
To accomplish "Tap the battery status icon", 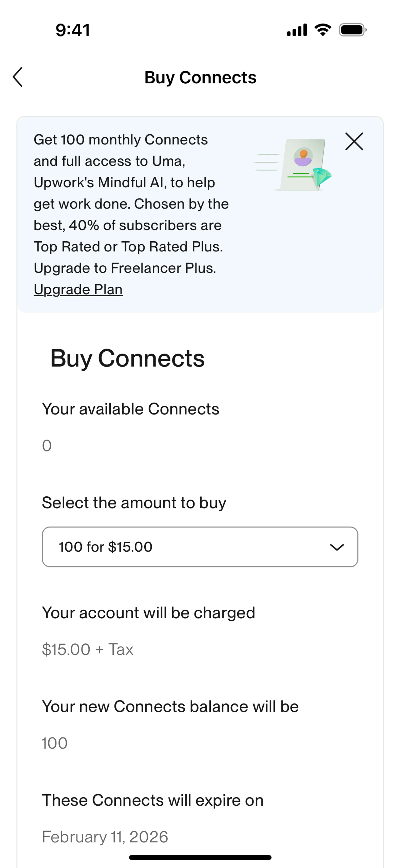I will (352, 30).
